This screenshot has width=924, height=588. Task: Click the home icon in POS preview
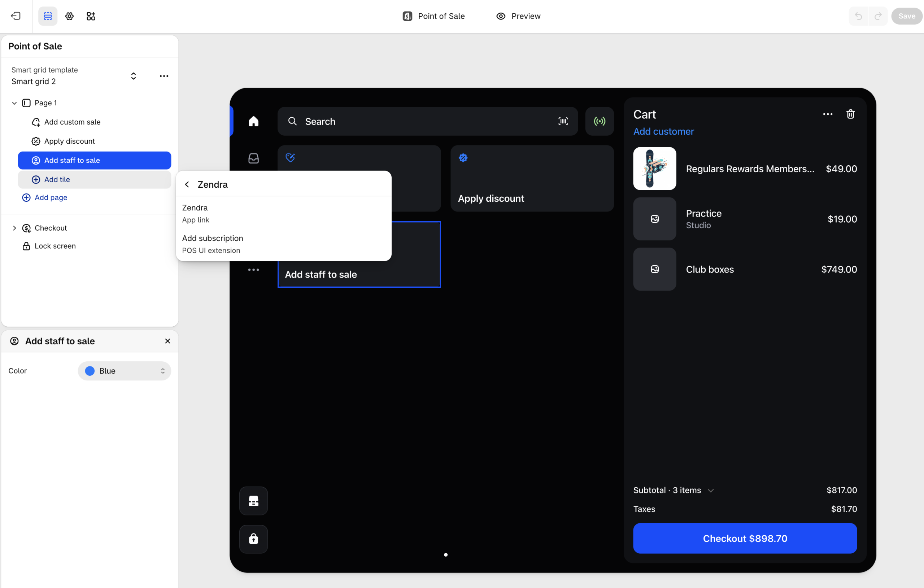(x=253, y=121)
